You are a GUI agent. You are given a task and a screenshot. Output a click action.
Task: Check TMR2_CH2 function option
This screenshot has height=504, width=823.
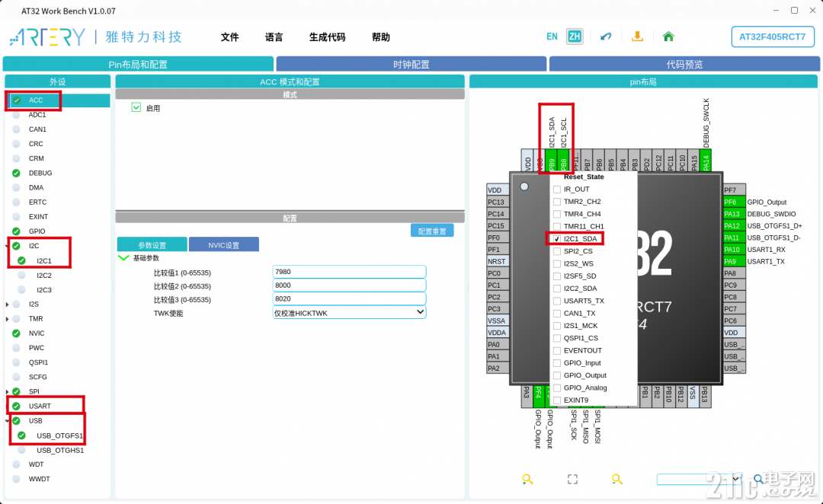pos(557,202)
